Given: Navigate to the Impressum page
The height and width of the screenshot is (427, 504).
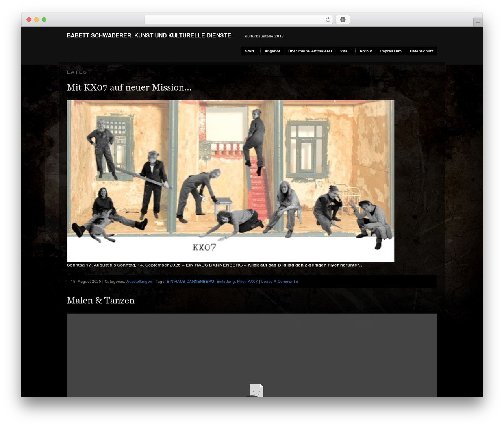Looking at the screenshot, I should tap(391, 51).
